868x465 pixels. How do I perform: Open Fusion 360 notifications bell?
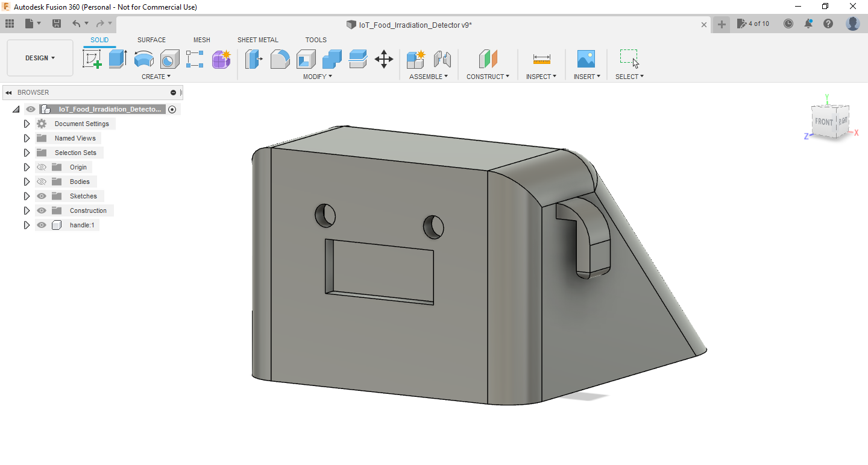click(808, 23)
